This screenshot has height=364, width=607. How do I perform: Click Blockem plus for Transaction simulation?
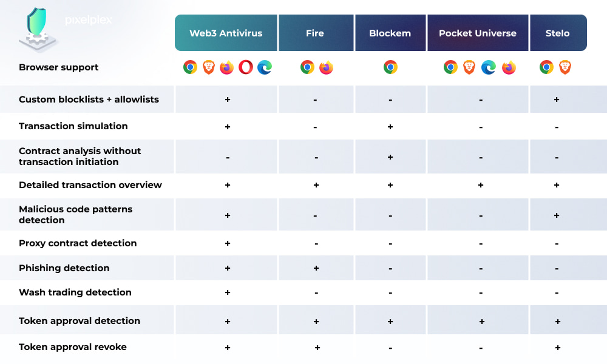pyautogui.click(x=390, y=127)
